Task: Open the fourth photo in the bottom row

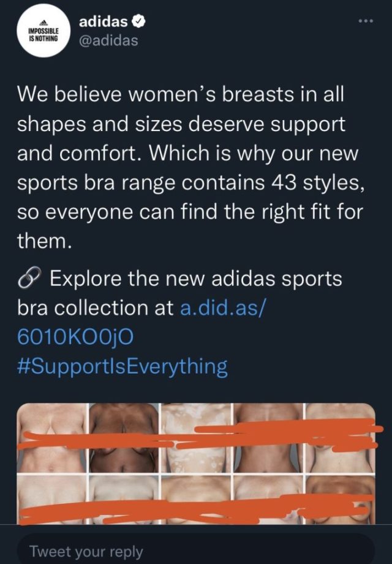Action: tap(269, 500)
